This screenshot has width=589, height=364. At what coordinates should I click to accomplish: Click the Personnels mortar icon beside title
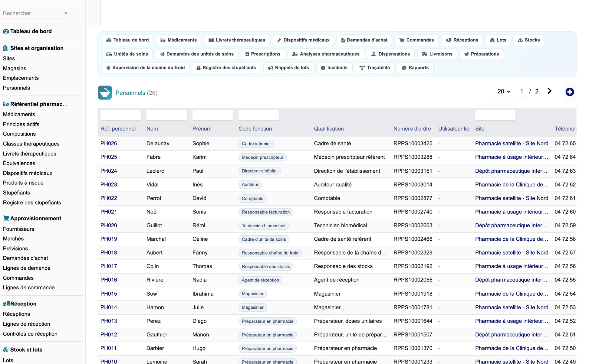coord(105,93)
